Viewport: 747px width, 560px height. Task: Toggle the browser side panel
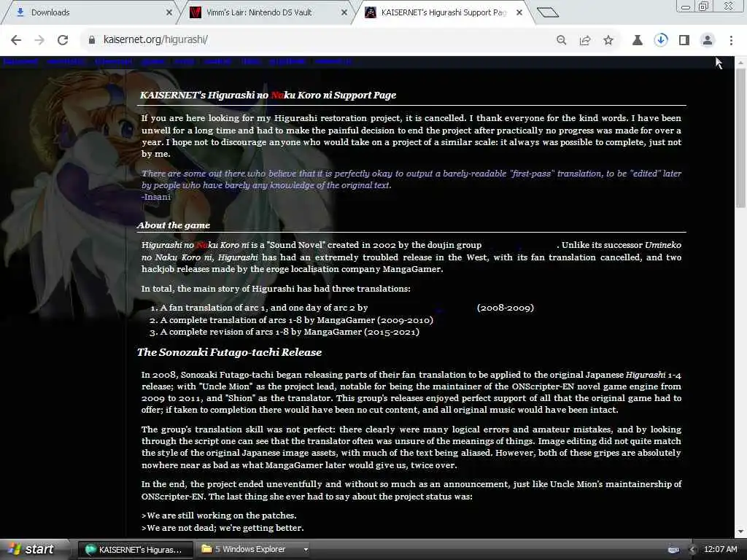point(684,40)
